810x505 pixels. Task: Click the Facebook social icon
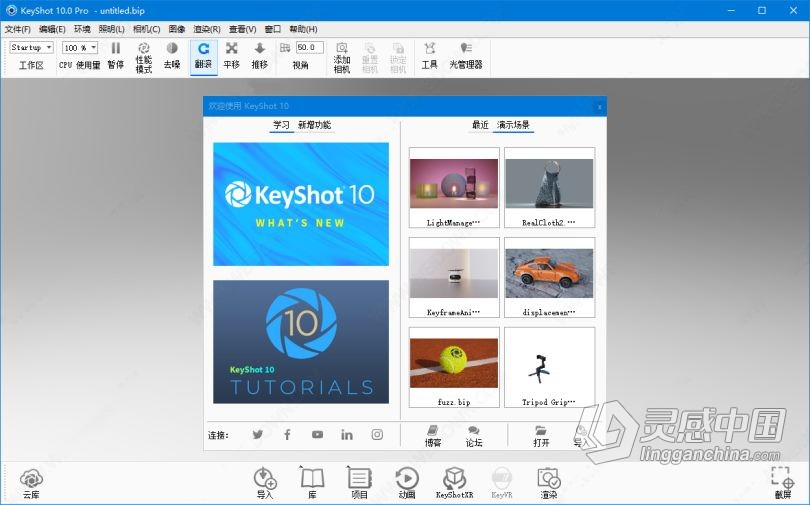pos(287,434)
